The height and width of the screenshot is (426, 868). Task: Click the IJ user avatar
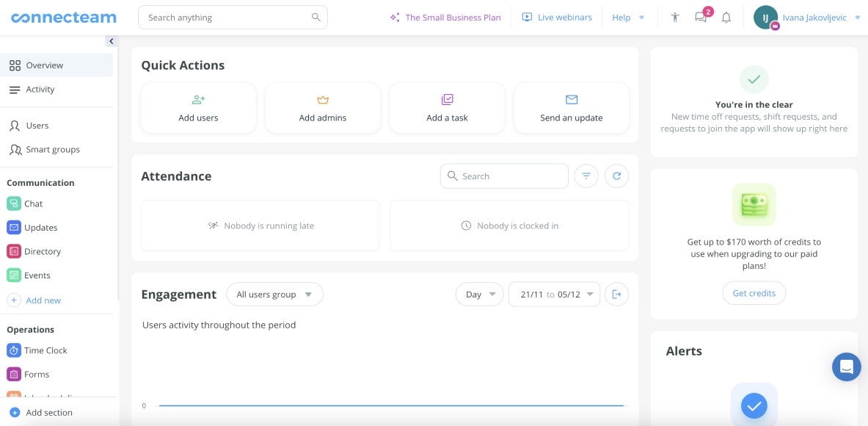pos(765,17)
